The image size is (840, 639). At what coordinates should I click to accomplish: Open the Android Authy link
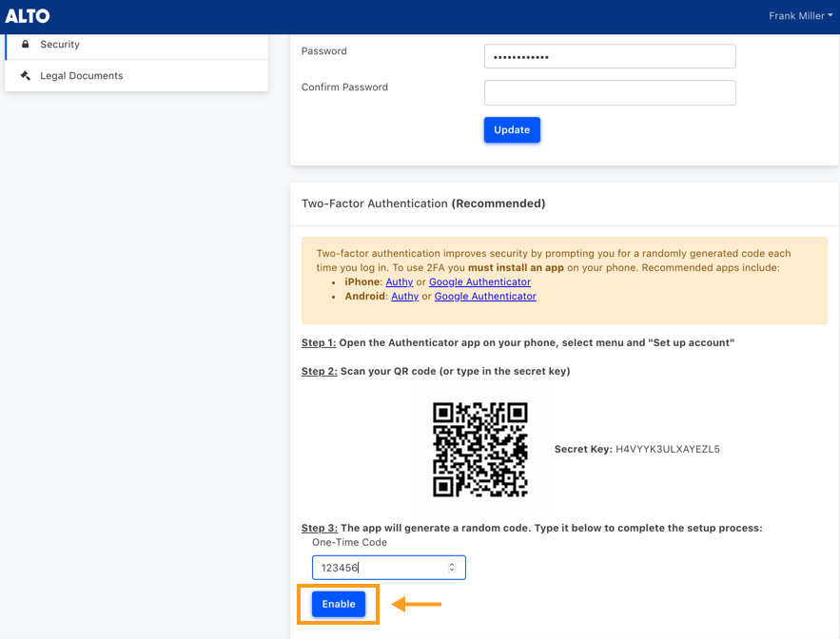click(404, 296)
